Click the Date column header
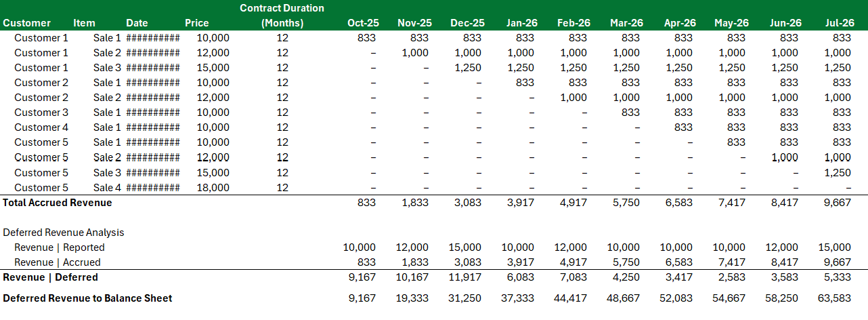Viewport: 868px width, 320px height. click(x=136, y=23)
